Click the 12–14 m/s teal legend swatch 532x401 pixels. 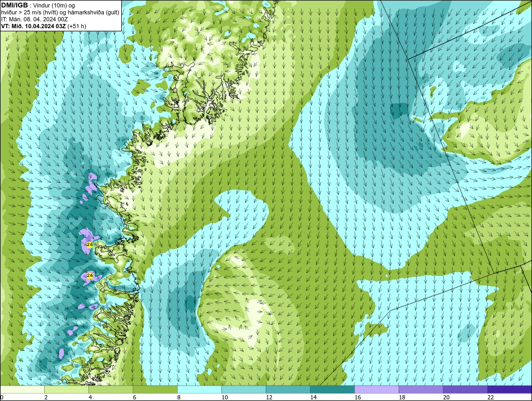[288, 389]
